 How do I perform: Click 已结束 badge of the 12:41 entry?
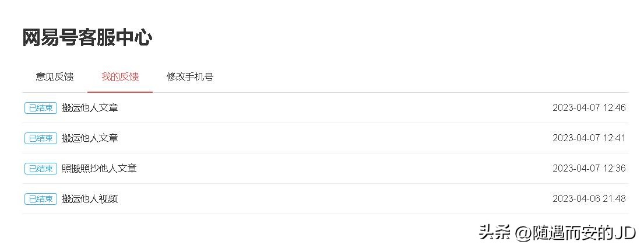[41, 138]
